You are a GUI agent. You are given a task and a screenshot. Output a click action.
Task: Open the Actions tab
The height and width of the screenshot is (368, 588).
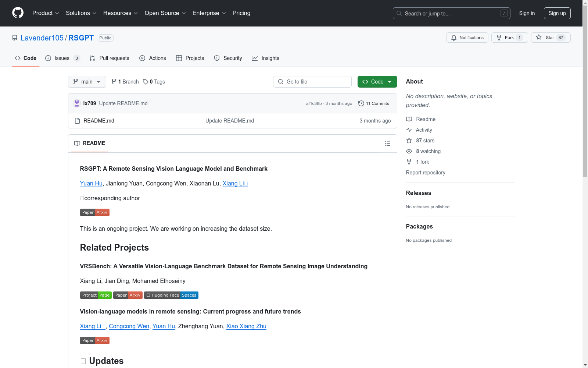click(x=153, y=58)
